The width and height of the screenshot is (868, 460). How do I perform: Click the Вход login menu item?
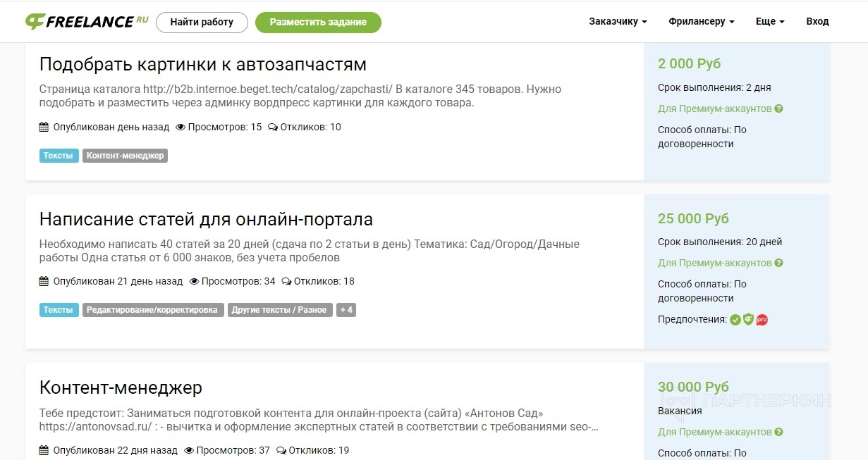817,22
